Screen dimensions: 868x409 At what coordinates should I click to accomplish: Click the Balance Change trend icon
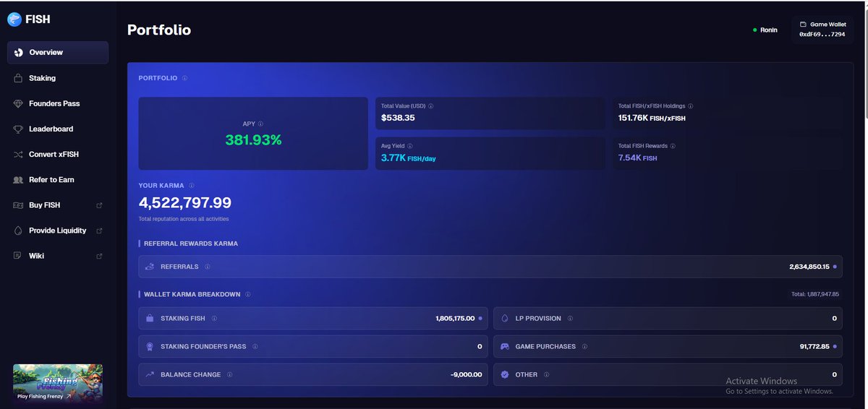150,375
